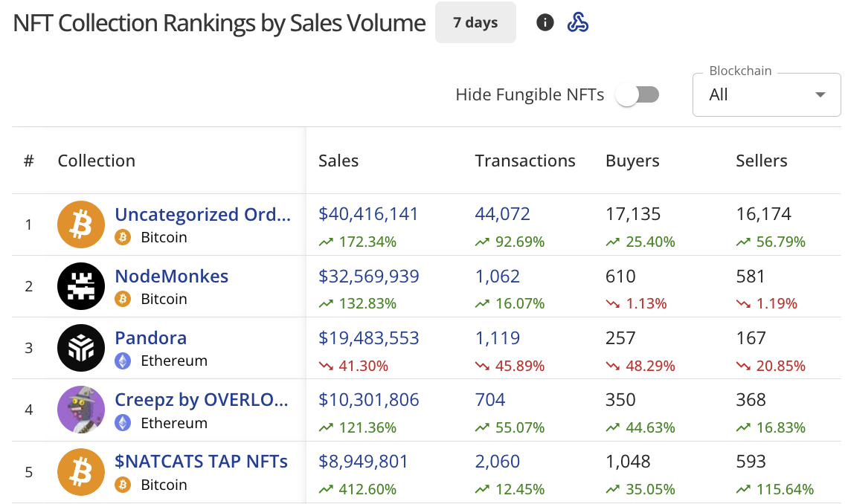
Task: Expand Blockchain list via the arrow
Action: click(x=820, y=94)
